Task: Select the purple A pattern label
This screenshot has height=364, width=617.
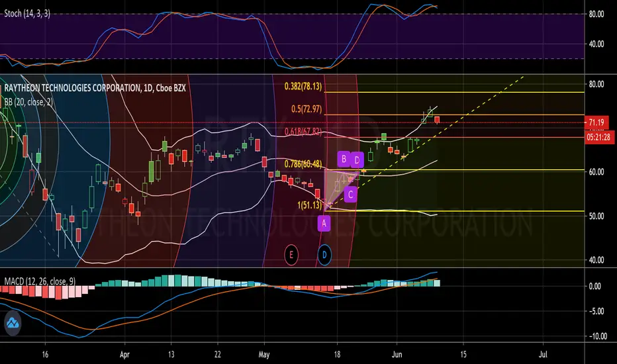Action: point(324,224)
